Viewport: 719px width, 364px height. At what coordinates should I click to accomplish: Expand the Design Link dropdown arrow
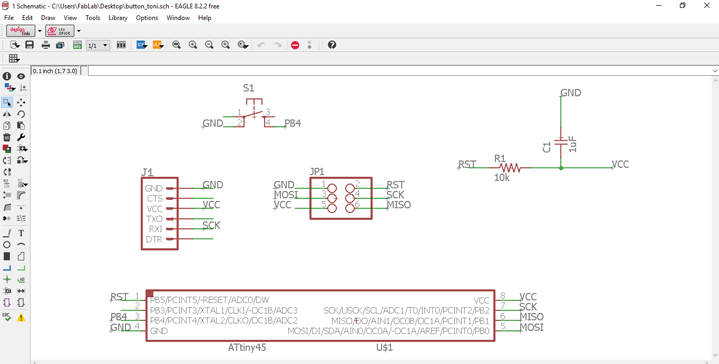pyautogui.click(x=40, y=31)
